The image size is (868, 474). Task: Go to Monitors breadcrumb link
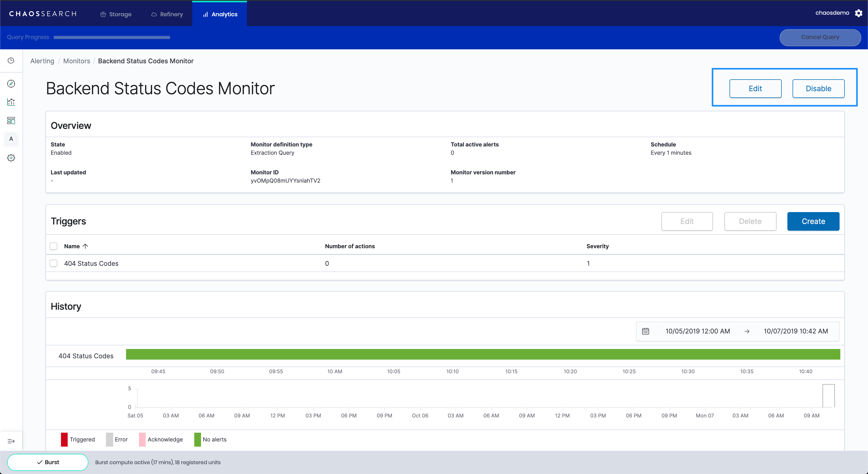coord(76,61)
